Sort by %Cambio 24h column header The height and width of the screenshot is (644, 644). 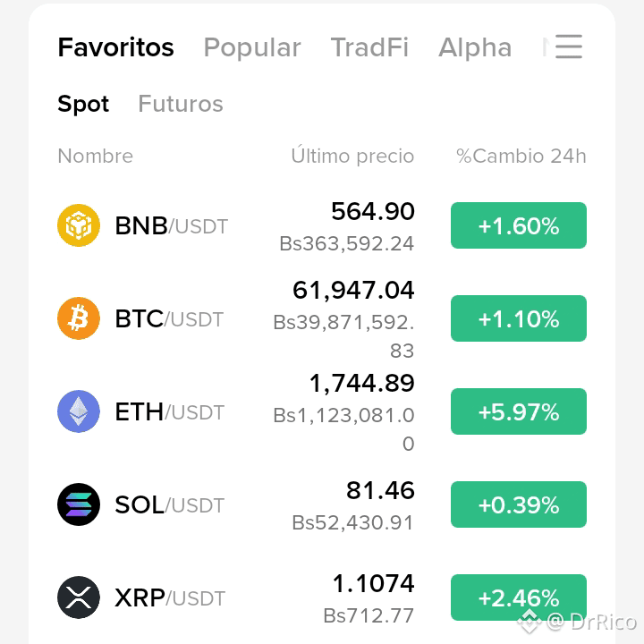pos(521,156)
